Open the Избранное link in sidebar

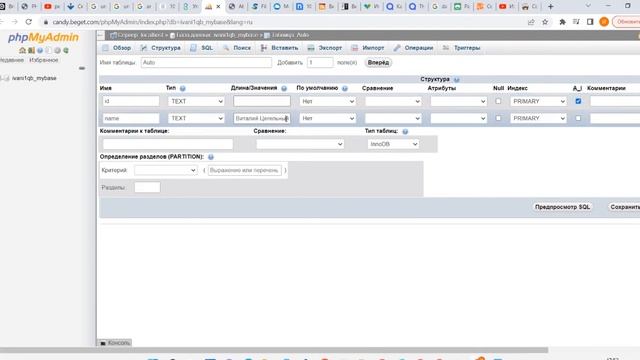tap(44, 60)
